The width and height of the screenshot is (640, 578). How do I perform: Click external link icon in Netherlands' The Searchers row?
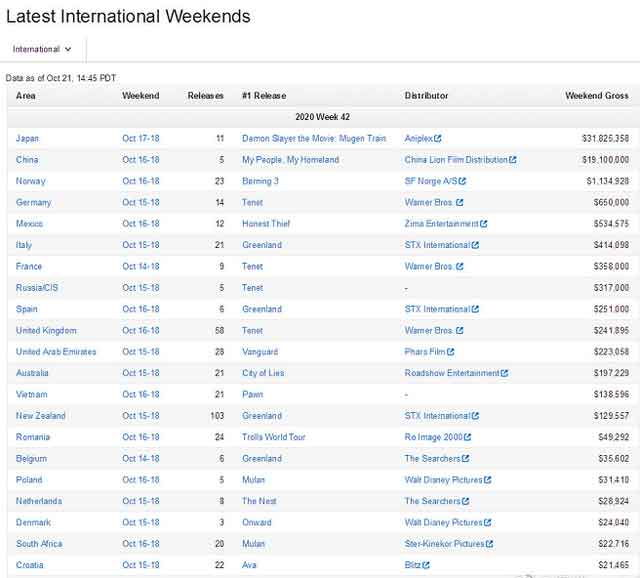click(465, 501)
